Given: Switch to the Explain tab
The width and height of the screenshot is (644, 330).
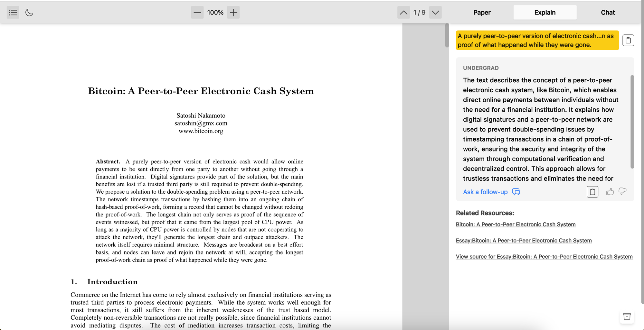Looking at the screenshot, I should (545, 13).
